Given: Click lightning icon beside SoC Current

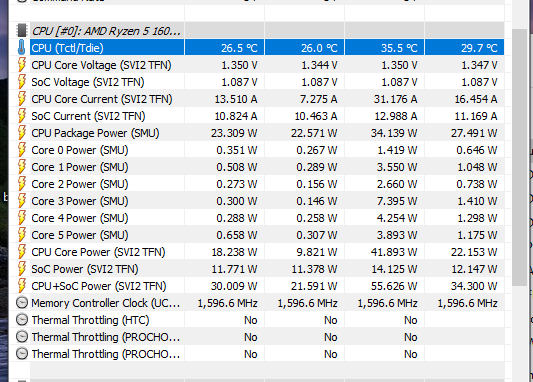Looking at the screenshot, I should click(x=22, y=116).
